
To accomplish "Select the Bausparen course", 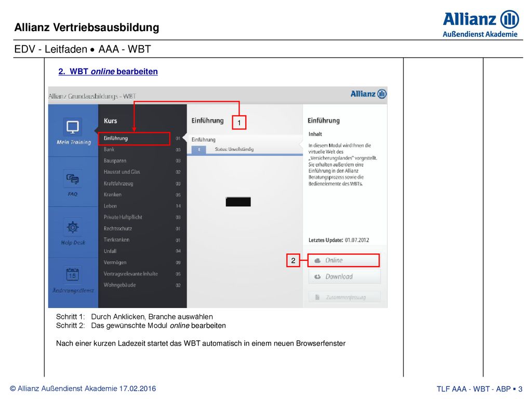I will pyautogui.click(x=142, y=161).
